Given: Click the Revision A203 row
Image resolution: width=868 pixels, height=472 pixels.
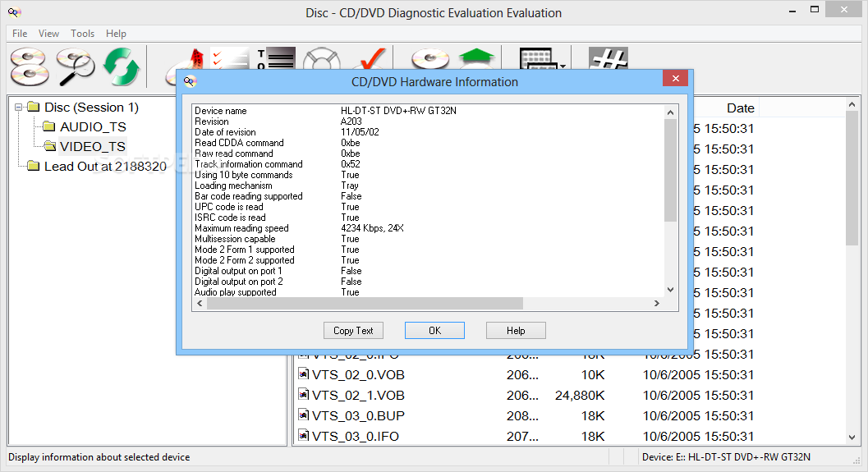Looking at the screenshot, I should (x=278, y=121).
